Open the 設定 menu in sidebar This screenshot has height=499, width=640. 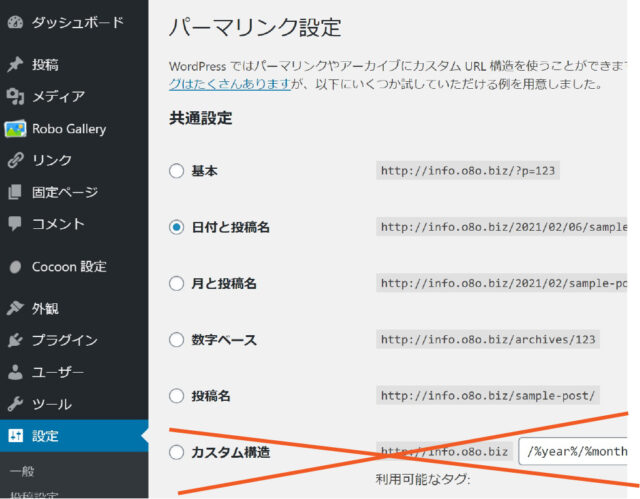click(x=45, y=436)
